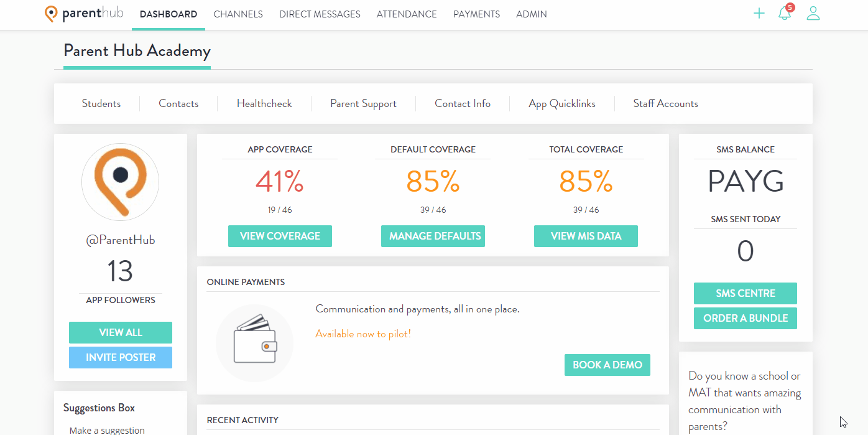The image size is (868, 435).
Task: Open the SMS Centre button
Action: (x=746, y=294)
